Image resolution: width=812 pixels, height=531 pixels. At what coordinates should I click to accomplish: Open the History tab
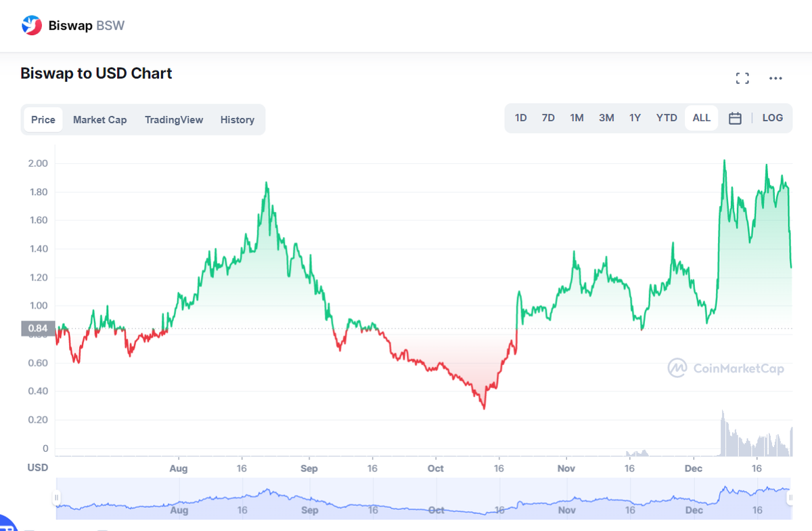point(238,120)
